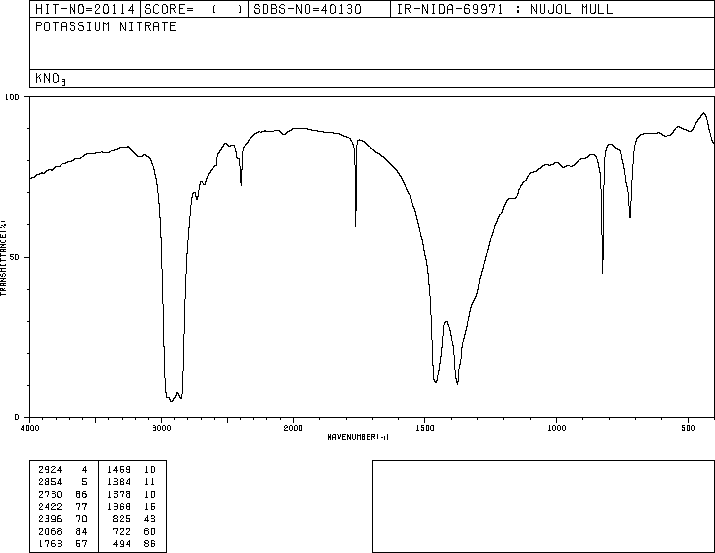Click the SDBS-NO=40130 header text

point(307,9)
